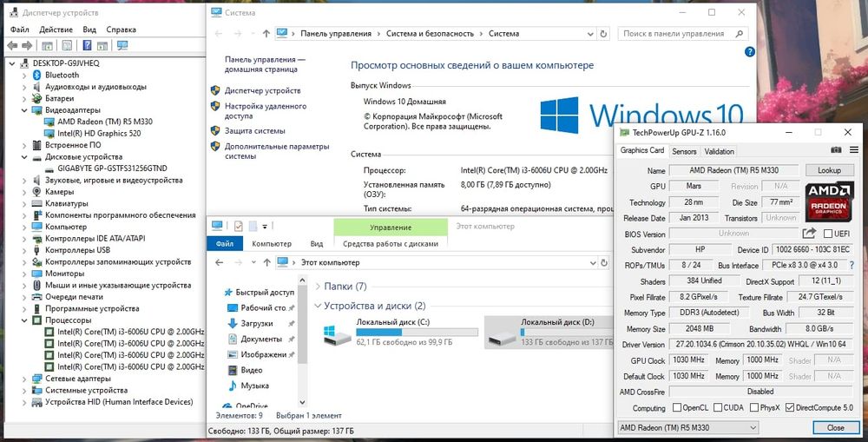
Task: Expand the Сетевые адаптеры node
Action: 24,379
